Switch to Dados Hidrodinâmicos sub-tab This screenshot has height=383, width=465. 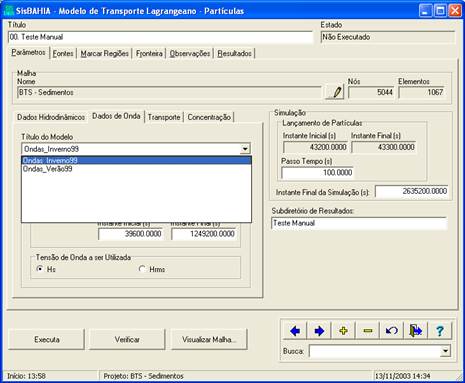[51, 117]
